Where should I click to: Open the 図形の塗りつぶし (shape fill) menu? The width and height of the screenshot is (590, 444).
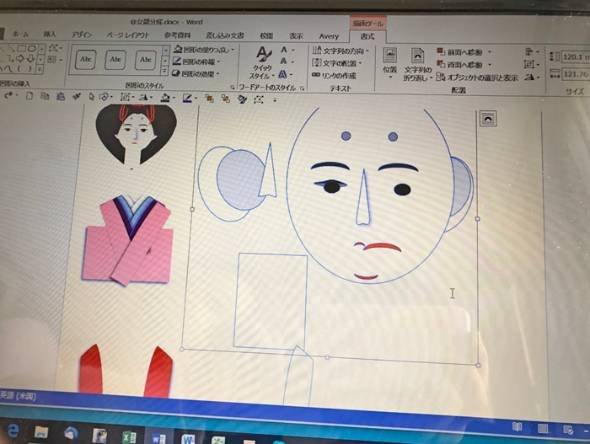point(204,50)
